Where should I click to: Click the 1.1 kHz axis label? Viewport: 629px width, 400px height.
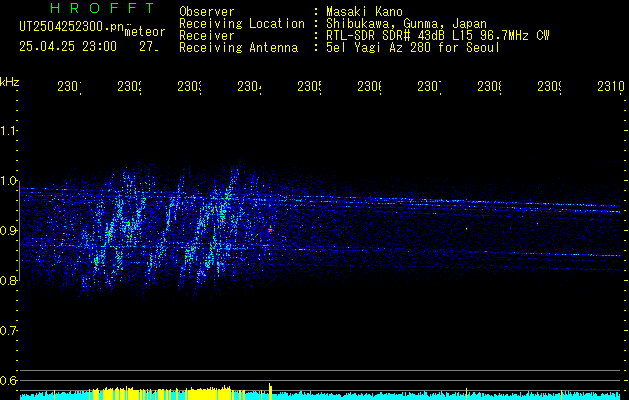[x=8, y=130]
